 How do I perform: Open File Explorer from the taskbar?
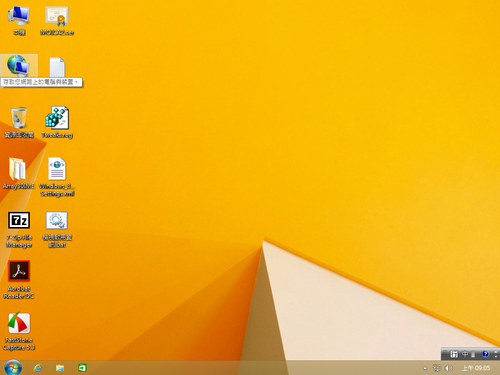60,368
